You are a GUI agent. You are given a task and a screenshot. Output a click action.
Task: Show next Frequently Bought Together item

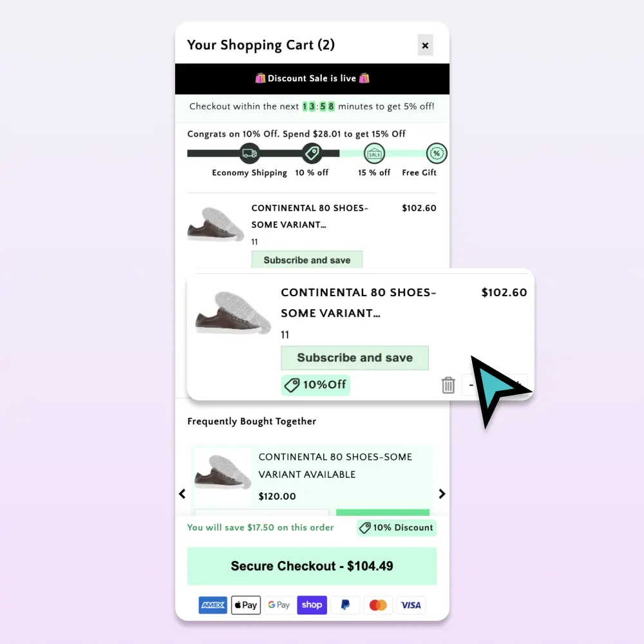coord(442,494)
